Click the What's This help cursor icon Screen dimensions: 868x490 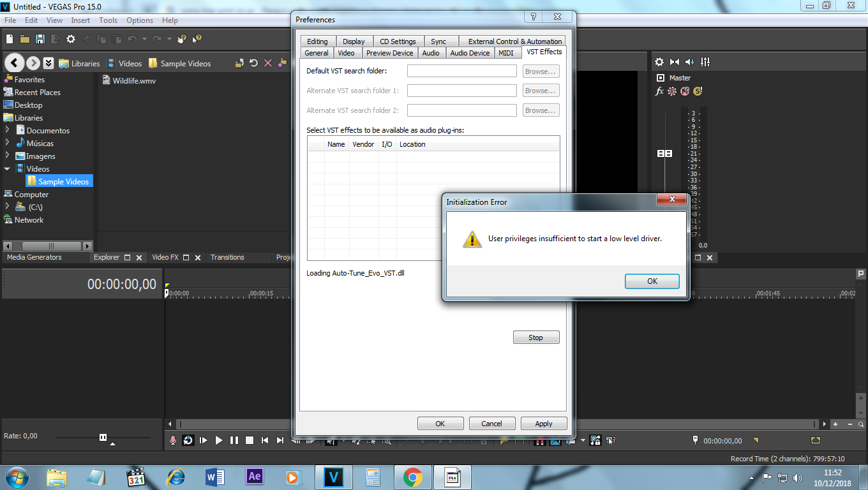click(197, 39)
